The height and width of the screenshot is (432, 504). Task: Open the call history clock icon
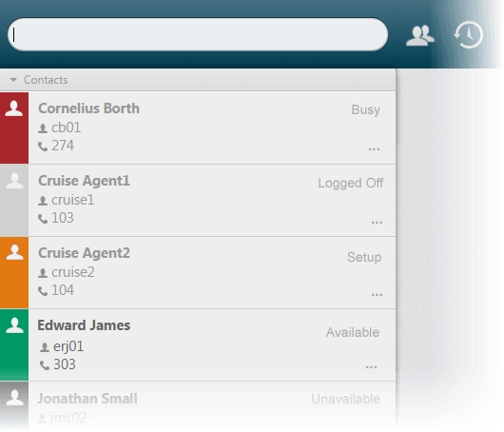pos(468,35)
